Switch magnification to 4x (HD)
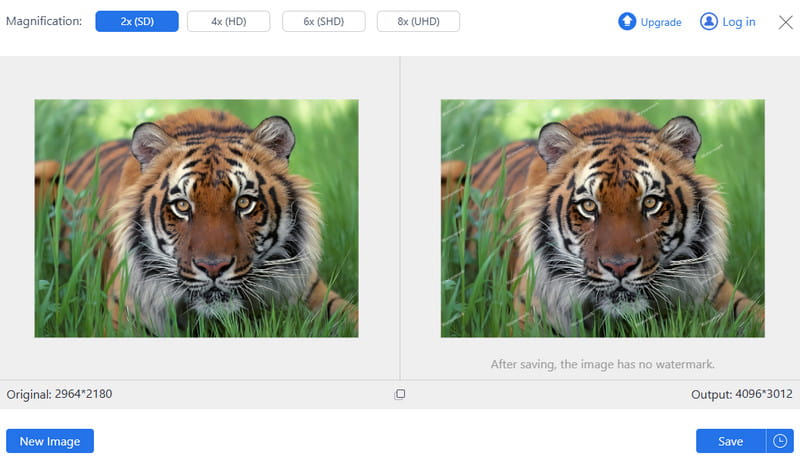This screenshot has width=800, height=466. coord(229,21)
